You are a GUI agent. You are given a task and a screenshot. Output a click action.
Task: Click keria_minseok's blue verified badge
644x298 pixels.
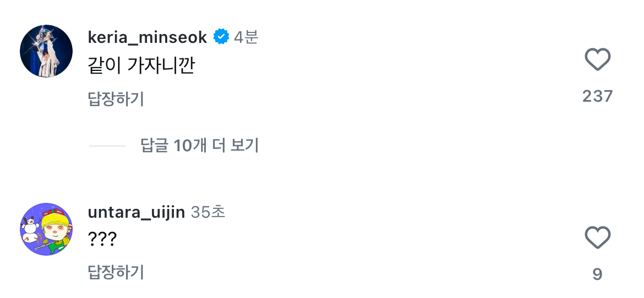point(221,37)
